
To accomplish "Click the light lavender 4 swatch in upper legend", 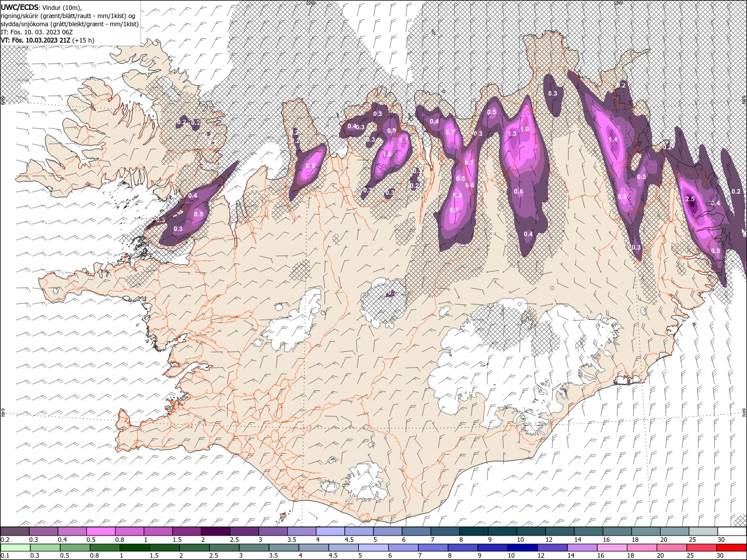I will click(330, 531).
